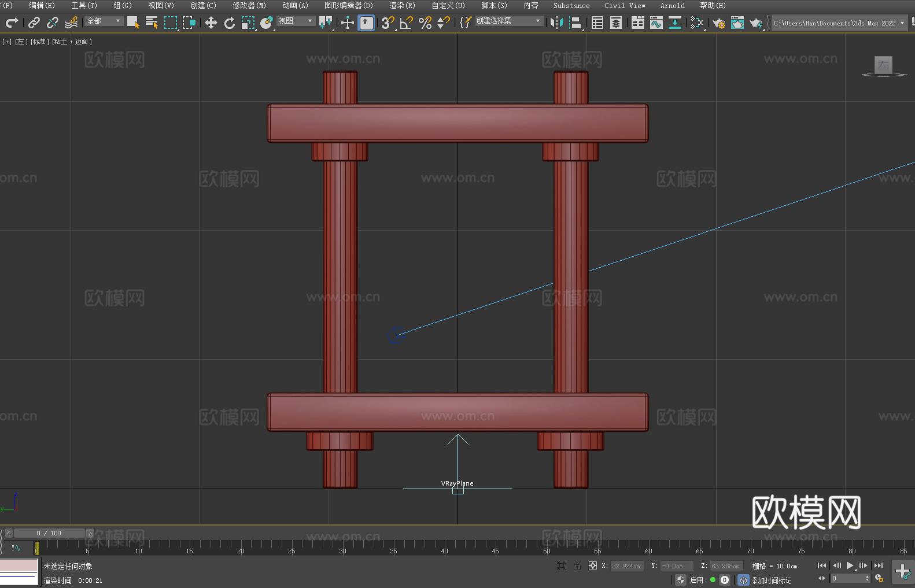Click Render Production teapot icon
The image size is (915, 588).
(756, 23)
